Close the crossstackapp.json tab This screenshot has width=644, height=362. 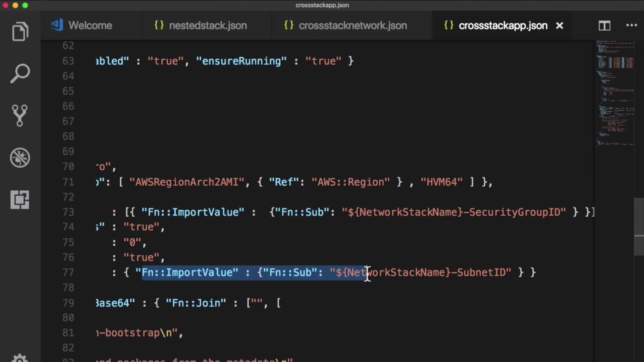(559, 25)
